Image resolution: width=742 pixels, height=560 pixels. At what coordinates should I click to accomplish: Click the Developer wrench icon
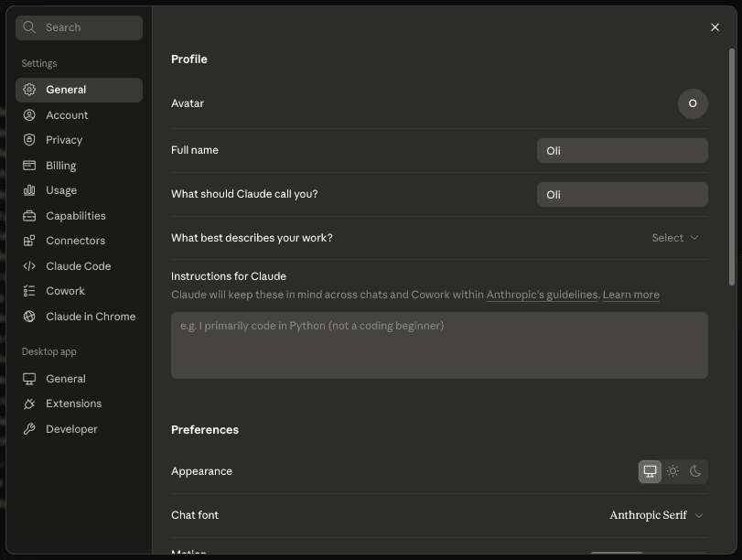click(x=29, y=429)
